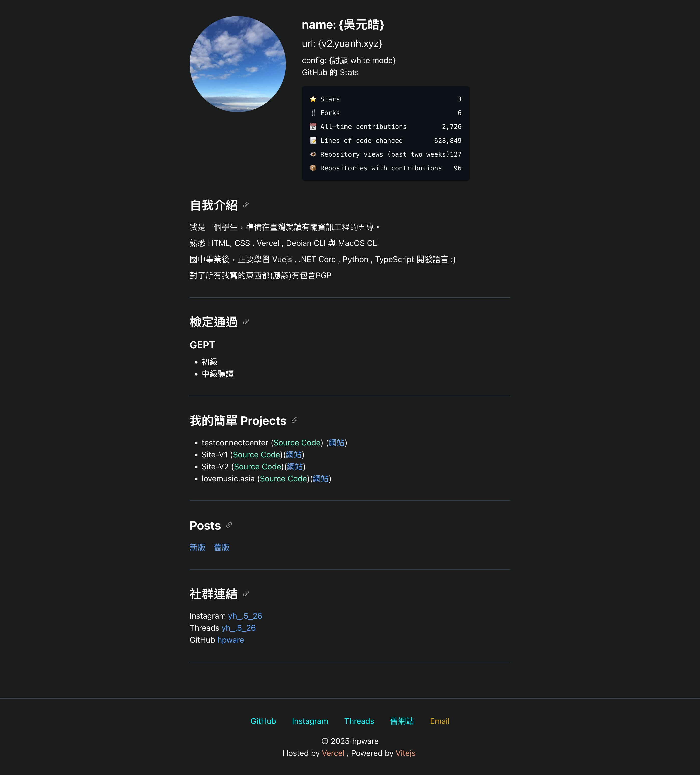
Task: Select GitHub in footer navigation
Action: click(x=263, y=721)
